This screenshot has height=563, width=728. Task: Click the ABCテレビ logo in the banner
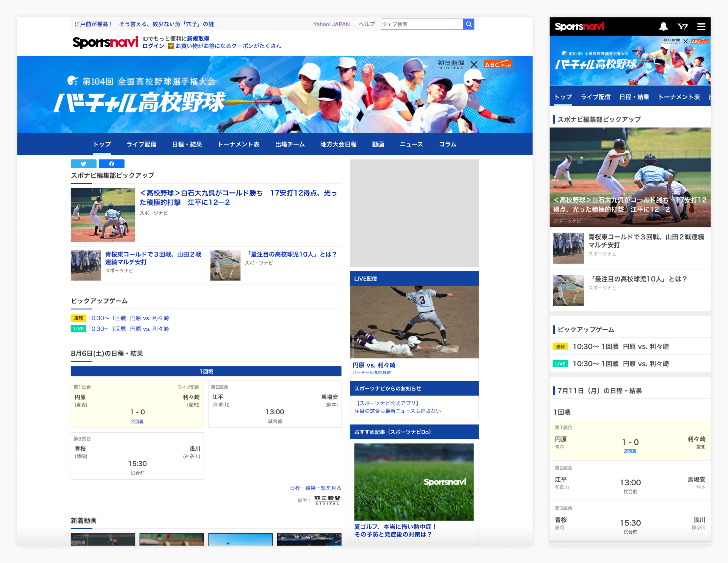(x=499, y=64)
